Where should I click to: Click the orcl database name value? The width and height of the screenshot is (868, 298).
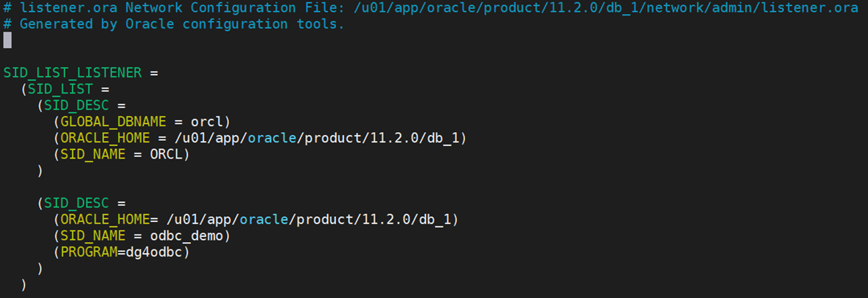pos(206,121)
